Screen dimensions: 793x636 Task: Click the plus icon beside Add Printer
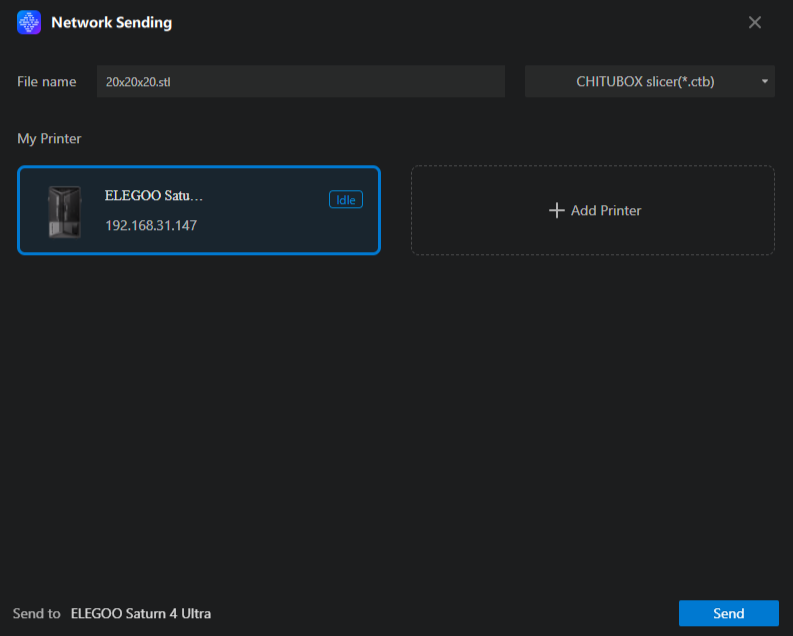[x=556, y=210]
